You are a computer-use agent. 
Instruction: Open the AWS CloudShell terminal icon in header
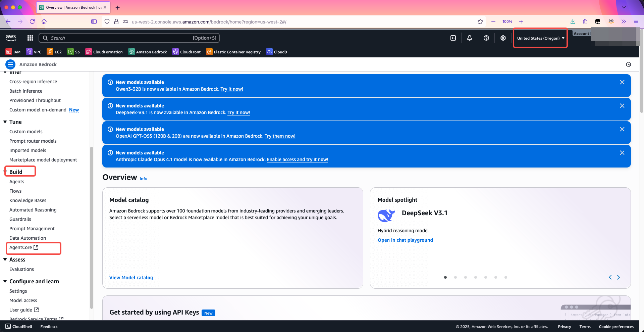pos(453,38)
